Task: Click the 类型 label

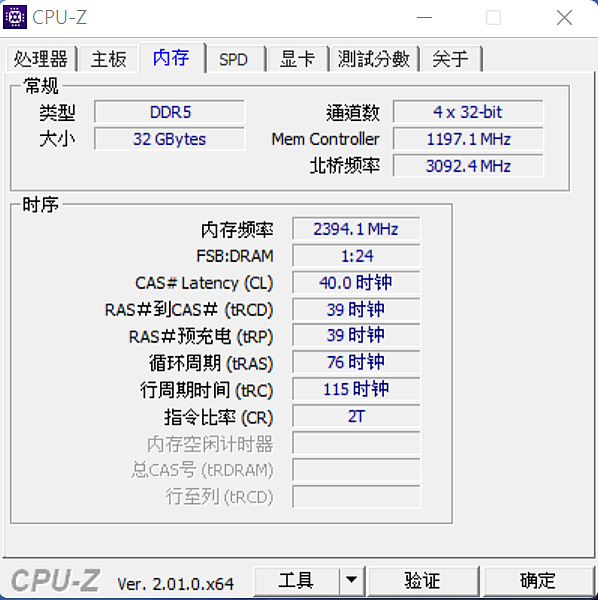Action: (57, 112)
